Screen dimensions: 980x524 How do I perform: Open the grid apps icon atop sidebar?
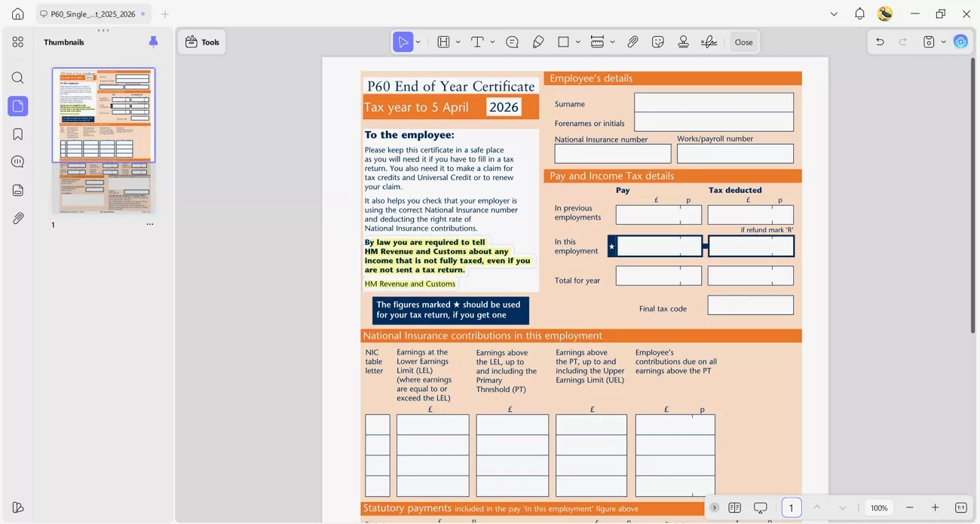pos(17,42)
